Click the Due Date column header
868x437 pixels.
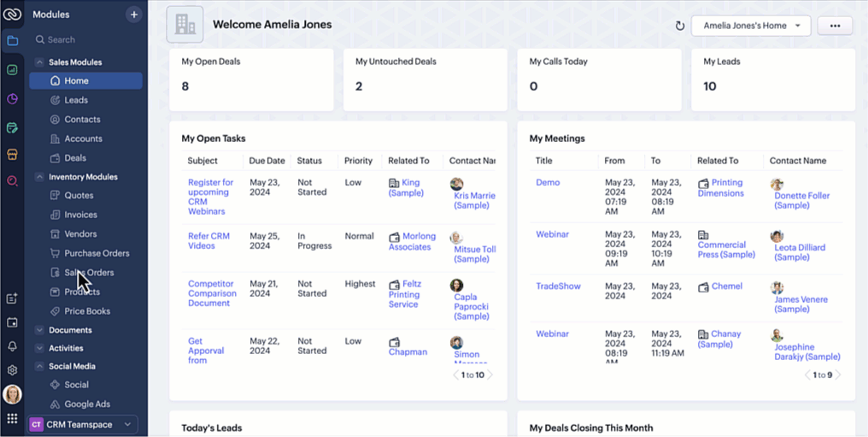(267, 161)
